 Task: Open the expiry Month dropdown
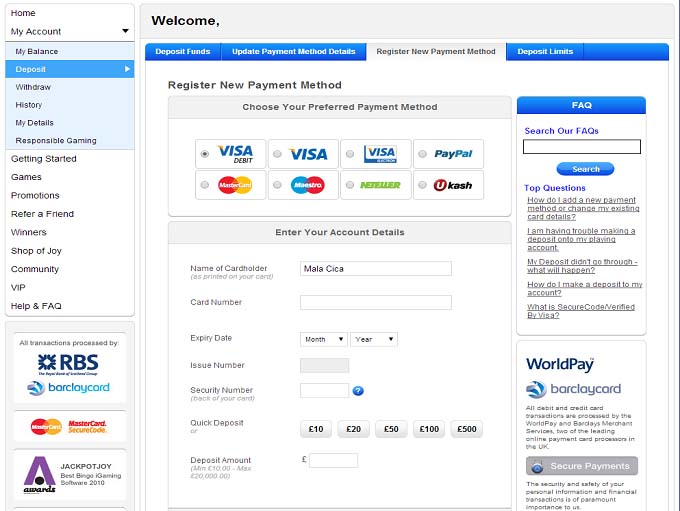coord(324,339)
